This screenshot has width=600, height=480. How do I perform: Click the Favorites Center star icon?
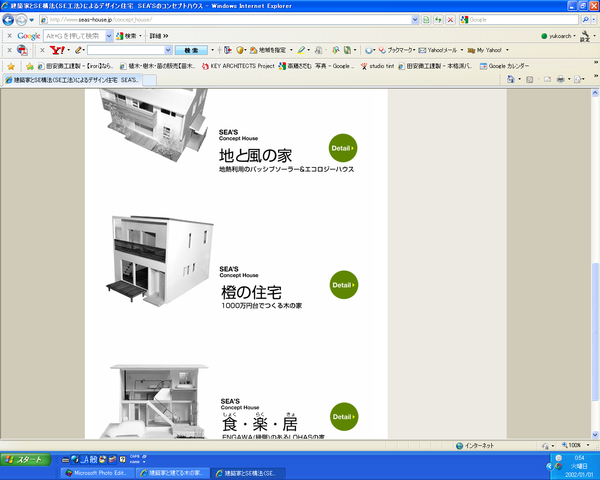coord(11,66)
